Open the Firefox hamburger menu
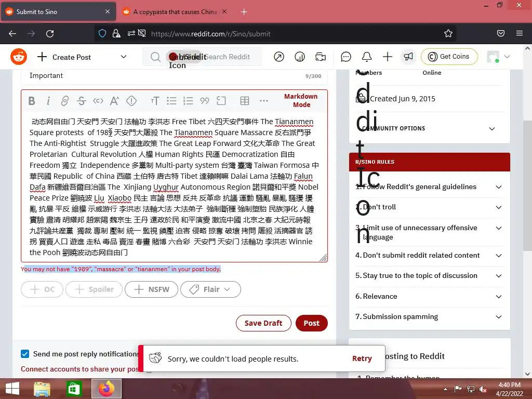 coord(520,33)
